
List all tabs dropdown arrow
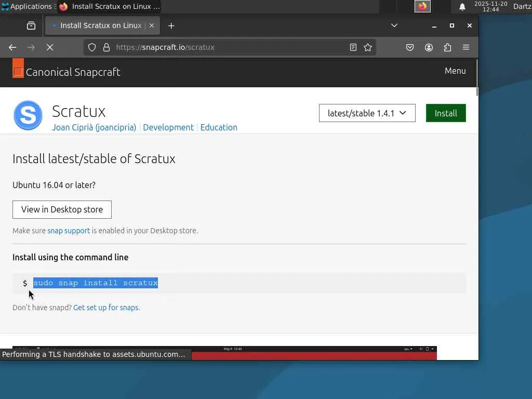394,25
